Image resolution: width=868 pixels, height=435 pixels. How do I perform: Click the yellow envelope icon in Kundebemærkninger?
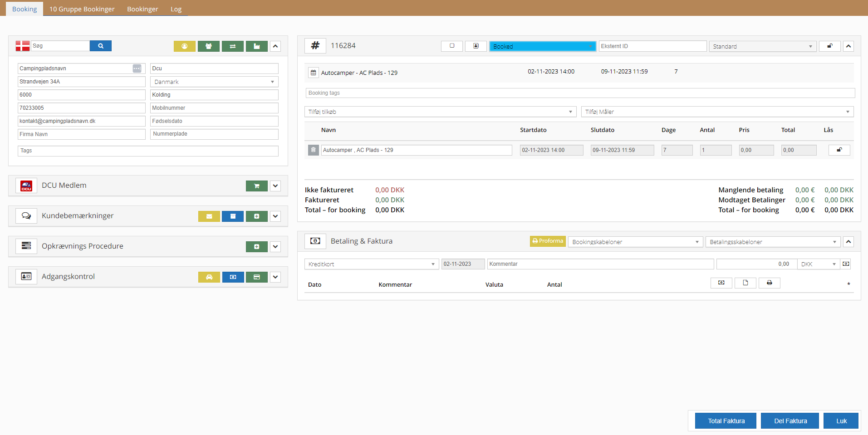click(x=209, y=216)
